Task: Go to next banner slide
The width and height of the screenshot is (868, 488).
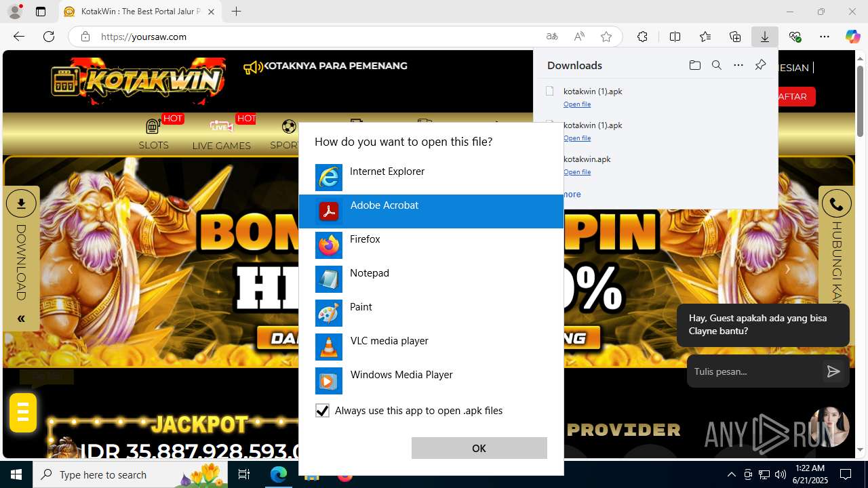Action: [787, 269]
